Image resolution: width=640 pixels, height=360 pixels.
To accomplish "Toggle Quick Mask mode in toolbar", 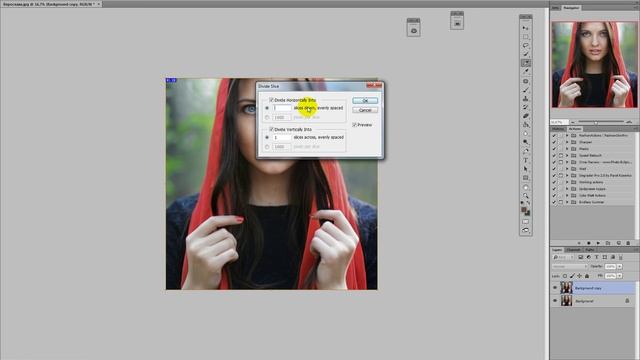I will point(526,222).
